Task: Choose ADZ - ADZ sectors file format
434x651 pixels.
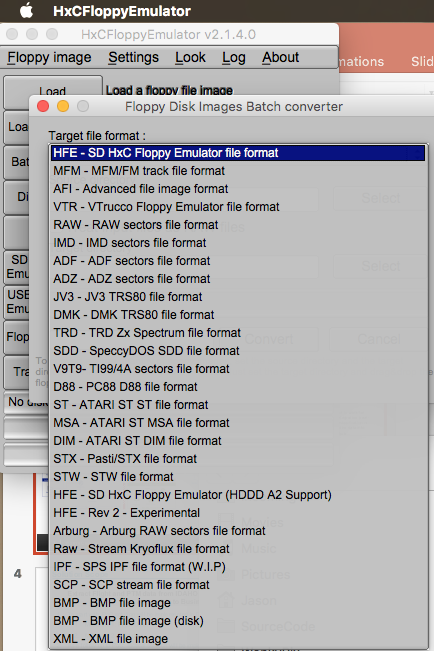Action: pyautogui.click(x=238, y=279)
